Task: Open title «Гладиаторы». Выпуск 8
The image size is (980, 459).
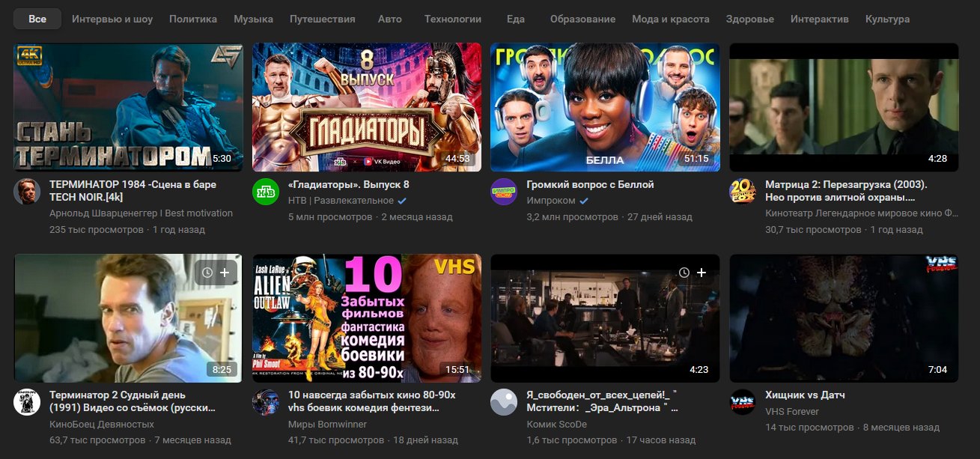Action: [x=349, y=184]
